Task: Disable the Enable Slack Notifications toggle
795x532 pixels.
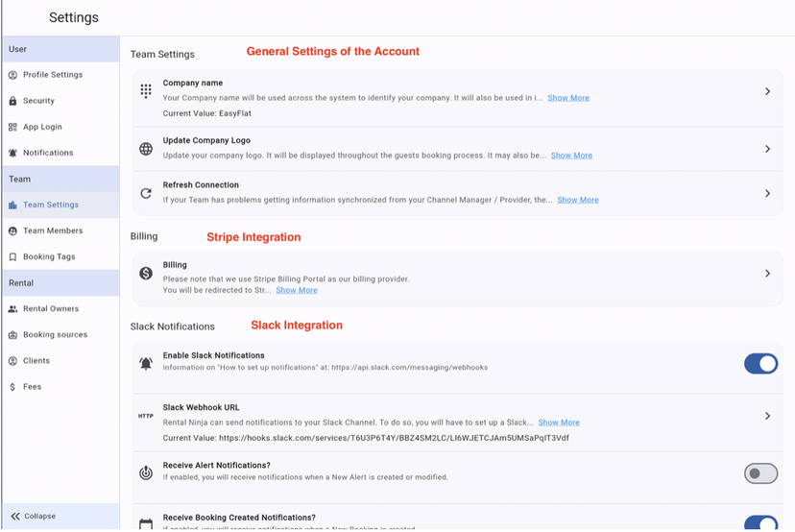Action: coord(760,363)
